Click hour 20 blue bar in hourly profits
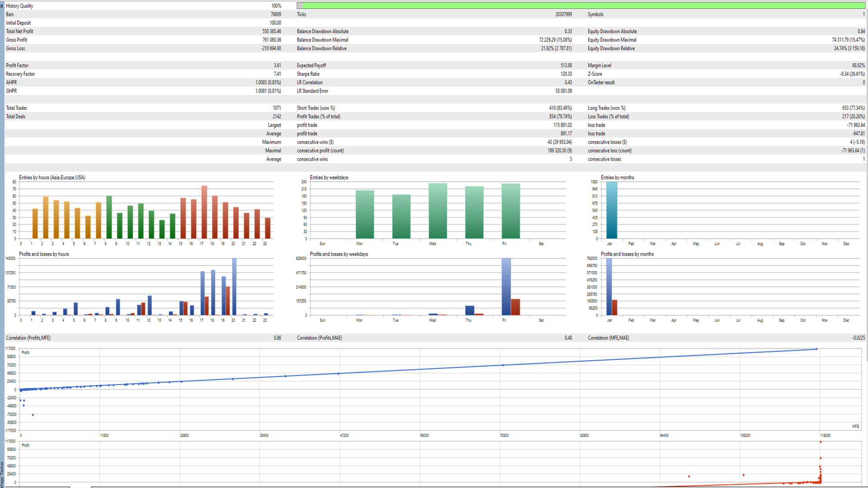The image size is (868, 488). pyautogui.click(x=234, y=287)
